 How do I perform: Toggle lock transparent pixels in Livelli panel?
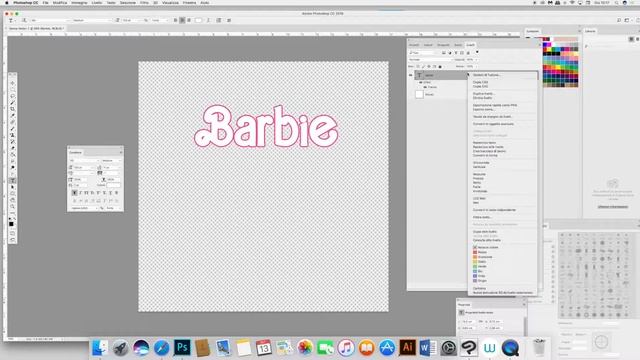418,67
